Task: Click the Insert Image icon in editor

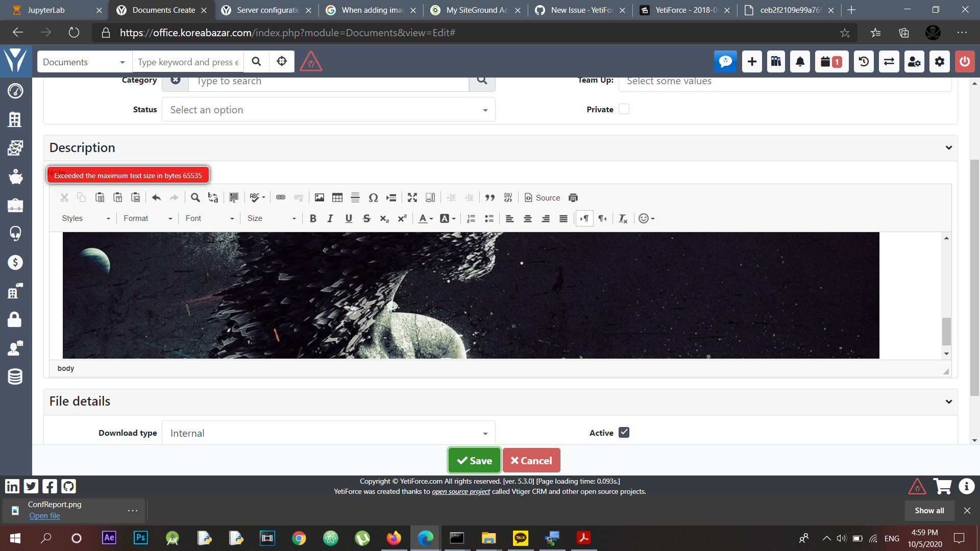Action: [320, 197]
